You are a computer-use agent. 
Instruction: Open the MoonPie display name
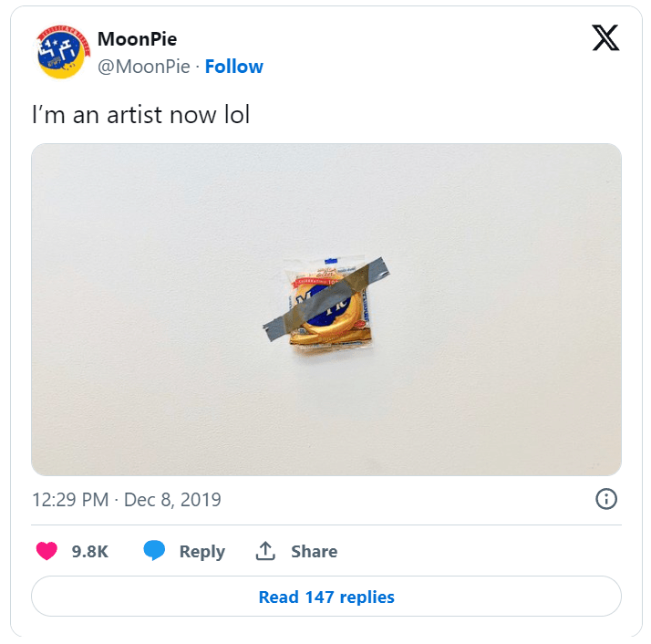coord(137,39)
